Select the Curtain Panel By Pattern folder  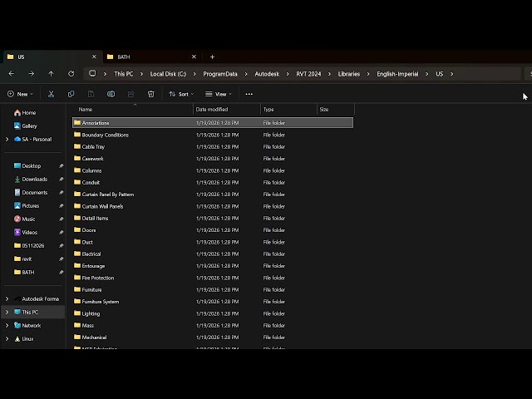point(213,195)
